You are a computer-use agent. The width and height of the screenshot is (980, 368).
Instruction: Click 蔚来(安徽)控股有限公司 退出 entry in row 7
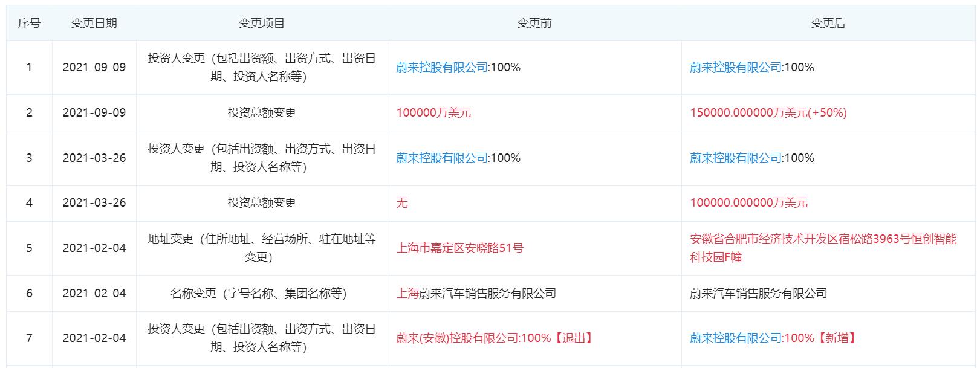(496, 338)
